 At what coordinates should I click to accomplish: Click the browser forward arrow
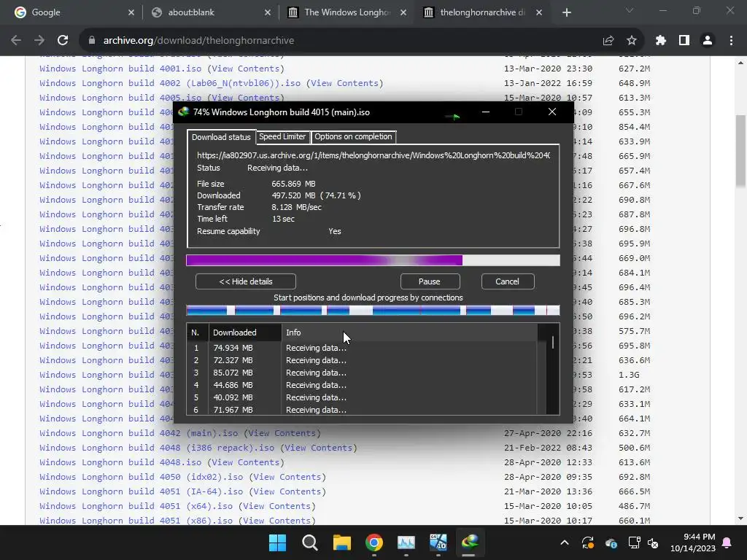(39, 41)
